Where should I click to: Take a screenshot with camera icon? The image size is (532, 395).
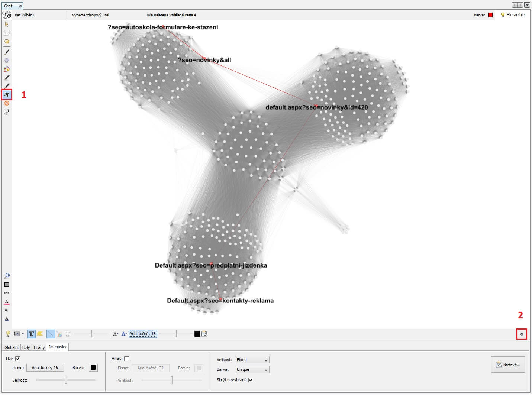pyautogui.click(x=16, y=334)
